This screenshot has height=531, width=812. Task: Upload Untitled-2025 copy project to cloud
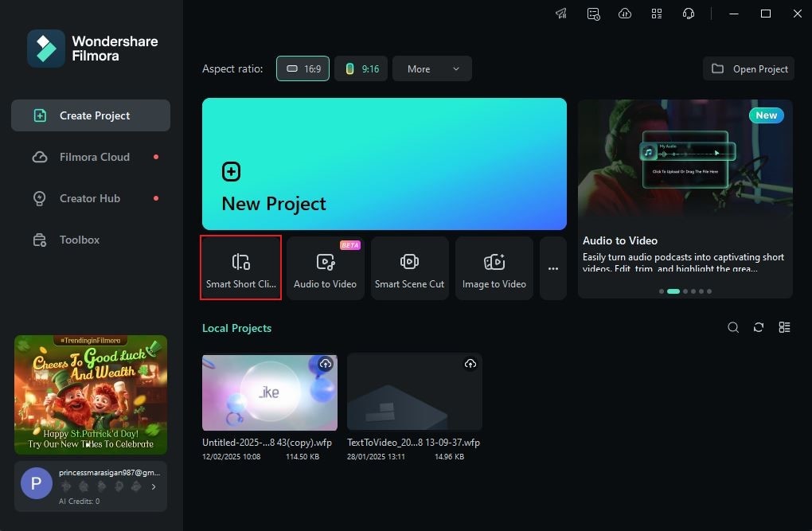click(326, 364)
